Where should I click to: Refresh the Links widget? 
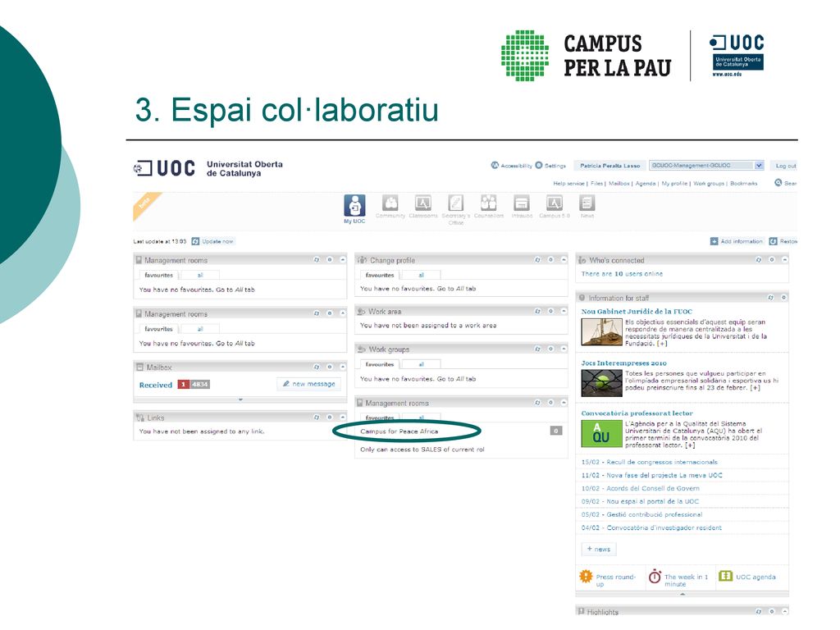(x=316, y=417)
